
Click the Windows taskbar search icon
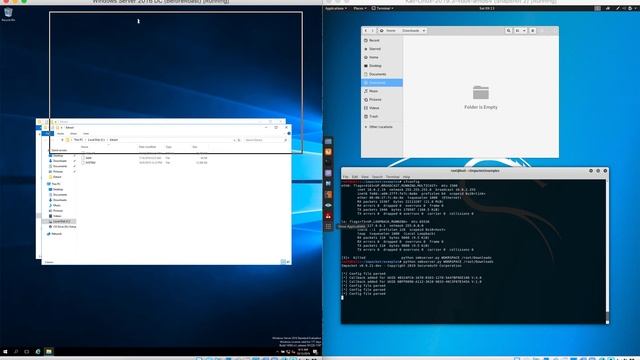pyautogui.click(x=16, y=351)
